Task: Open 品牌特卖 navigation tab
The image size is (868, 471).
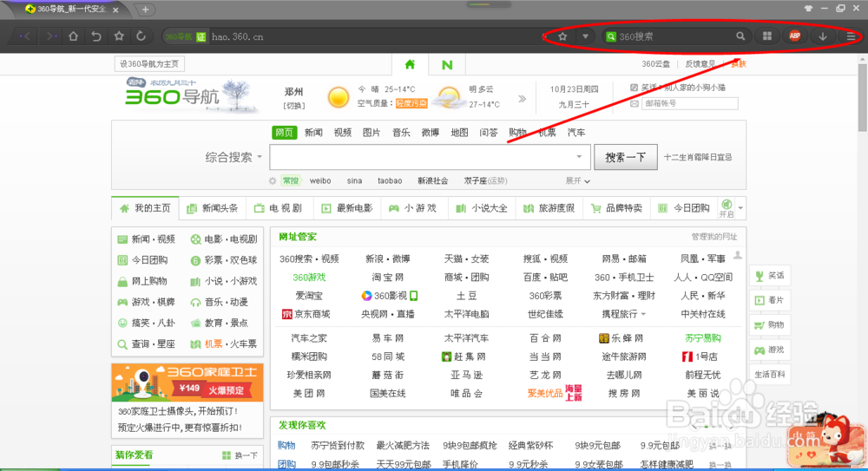Action: point(616,209)
